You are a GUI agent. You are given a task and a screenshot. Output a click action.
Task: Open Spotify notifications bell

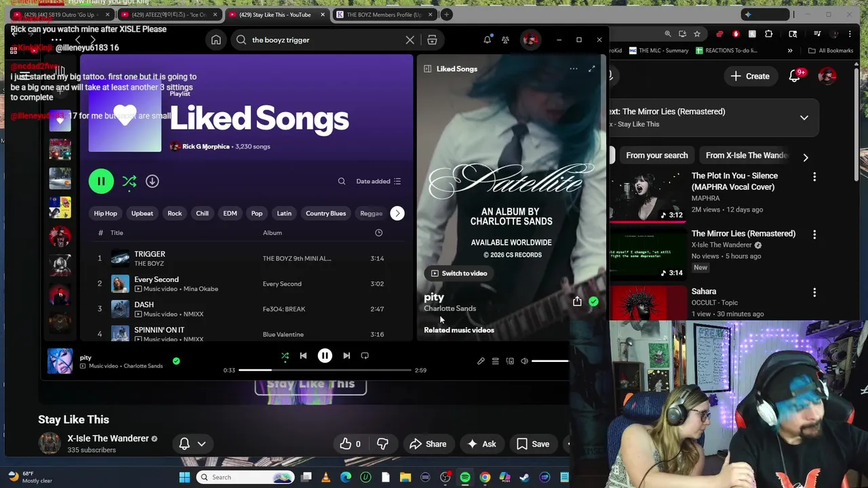pyautogui.click(x=487, y=40)
